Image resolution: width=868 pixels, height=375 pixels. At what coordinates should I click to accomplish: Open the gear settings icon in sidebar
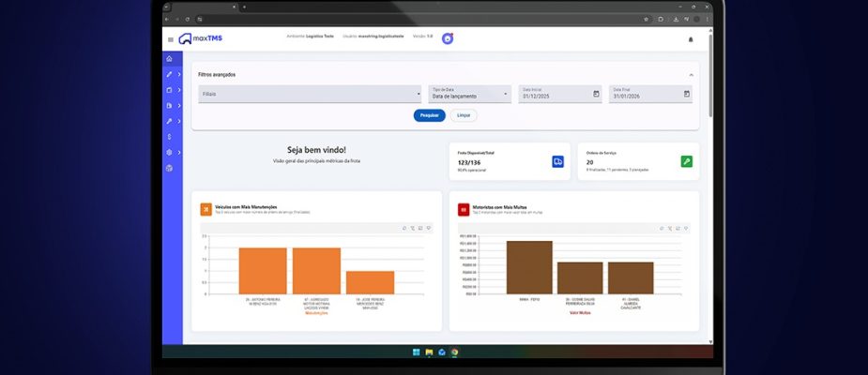click(170, 152)
